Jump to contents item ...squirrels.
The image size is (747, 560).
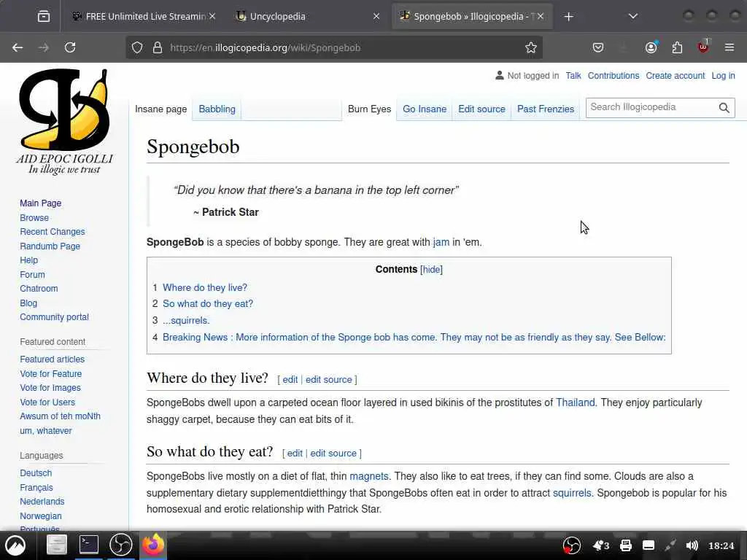pyautogui.click(x=186, y=321)
